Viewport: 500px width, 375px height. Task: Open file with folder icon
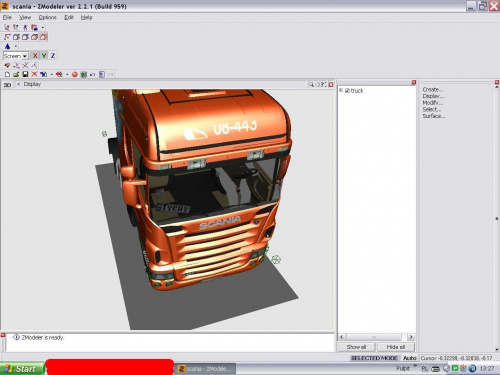click(x=16, y=74)
